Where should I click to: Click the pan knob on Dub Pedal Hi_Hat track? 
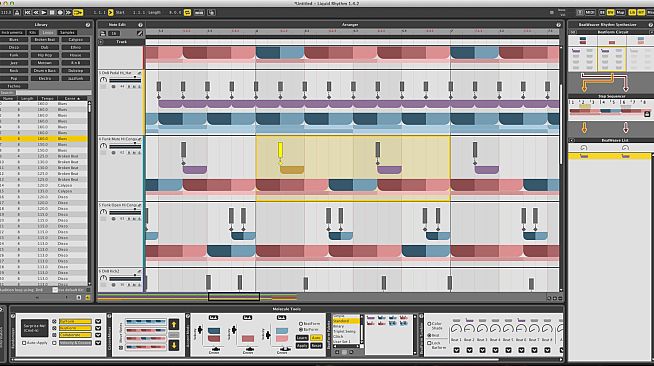103,80
